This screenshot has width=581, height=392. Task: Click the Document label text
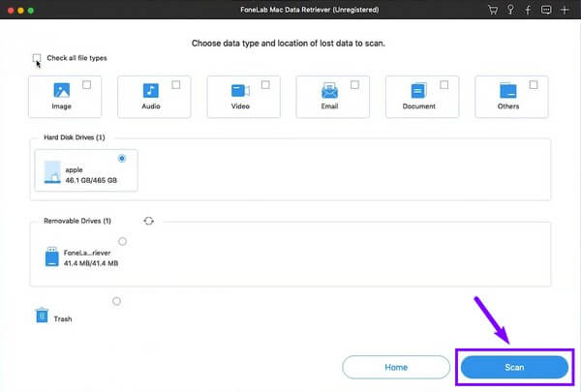pyautogui.click(x=418, y=106)
